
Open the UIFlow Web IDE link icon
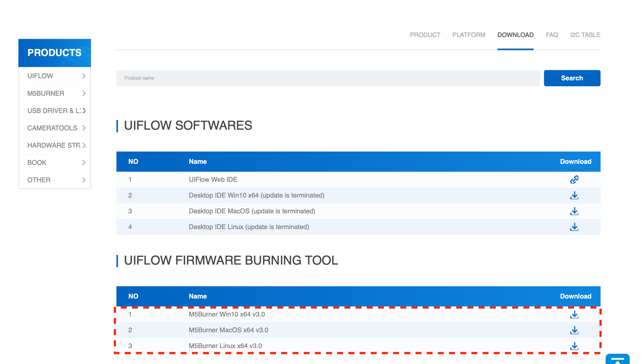point(574,180)
